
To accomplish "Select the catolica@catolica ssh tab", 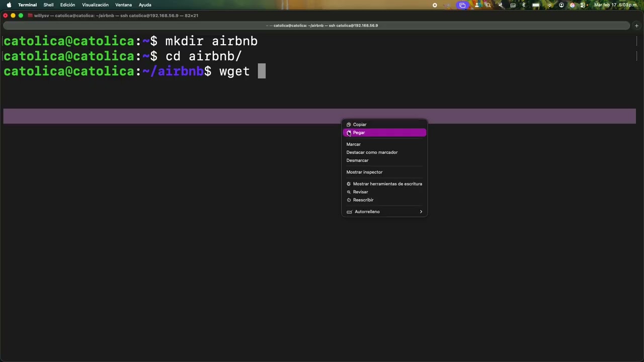I will 316,26.
